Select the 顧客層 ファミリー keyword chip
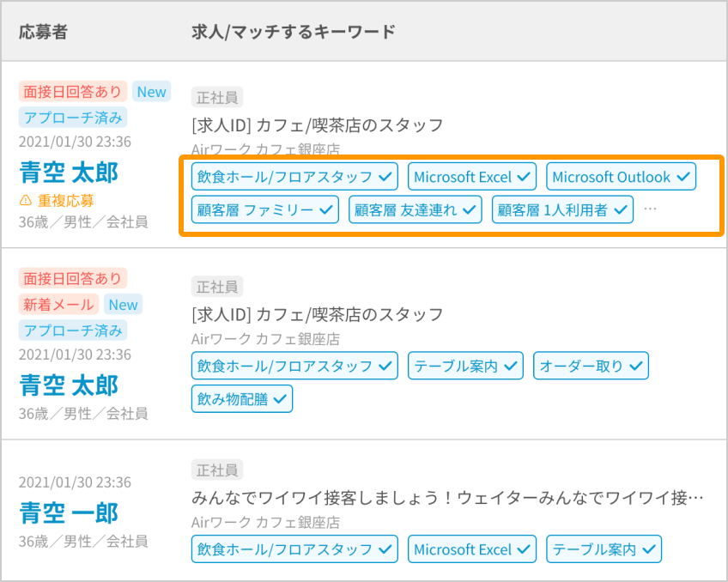The height and width of the screenshot is (582, 728). click(x=265, y=209)
